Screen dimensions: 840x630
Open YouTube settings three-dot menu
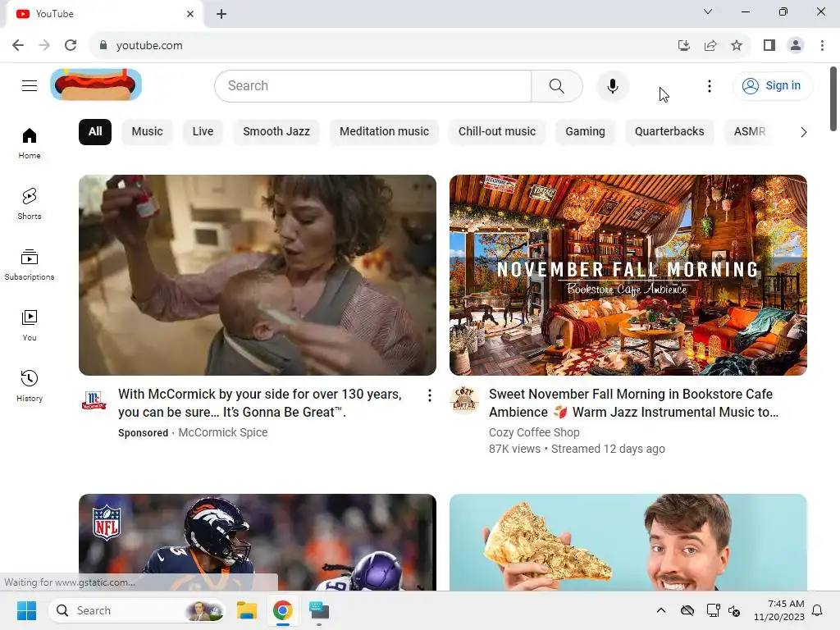(710, 85)
